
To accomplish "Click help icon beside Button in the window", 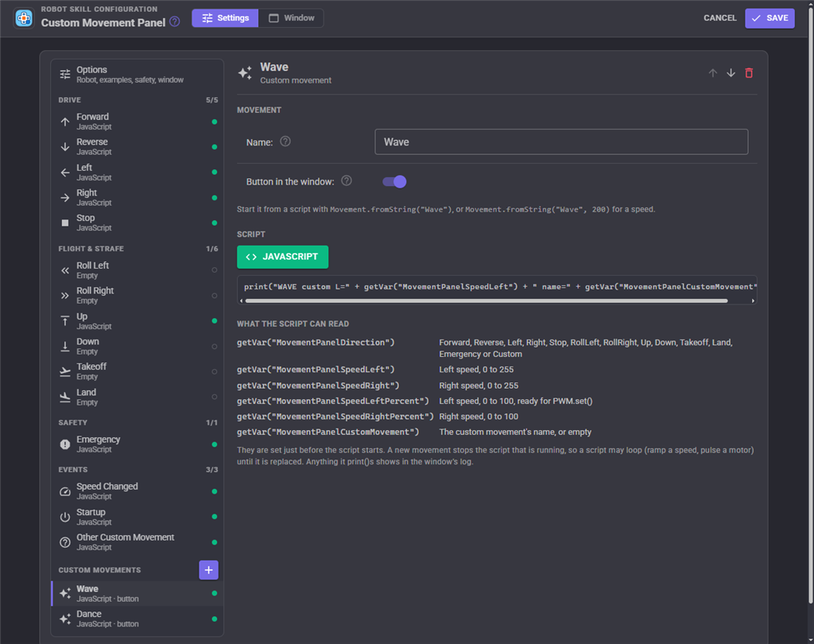I will [347, 180].
